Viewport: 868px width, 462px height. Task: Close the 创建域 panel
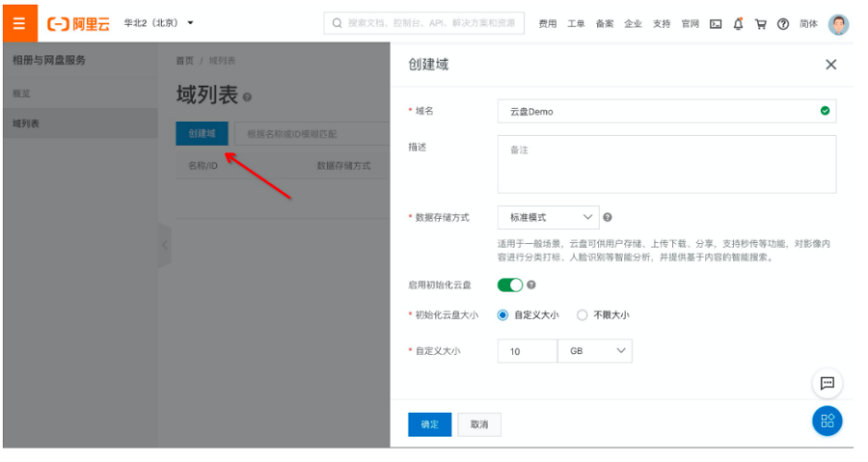click(x=830, y=65)
